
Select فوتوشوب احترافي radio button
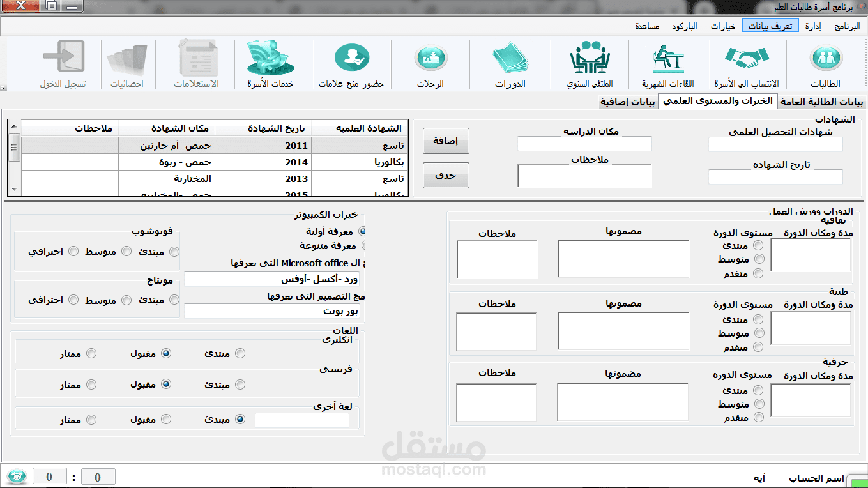point(73,251)
